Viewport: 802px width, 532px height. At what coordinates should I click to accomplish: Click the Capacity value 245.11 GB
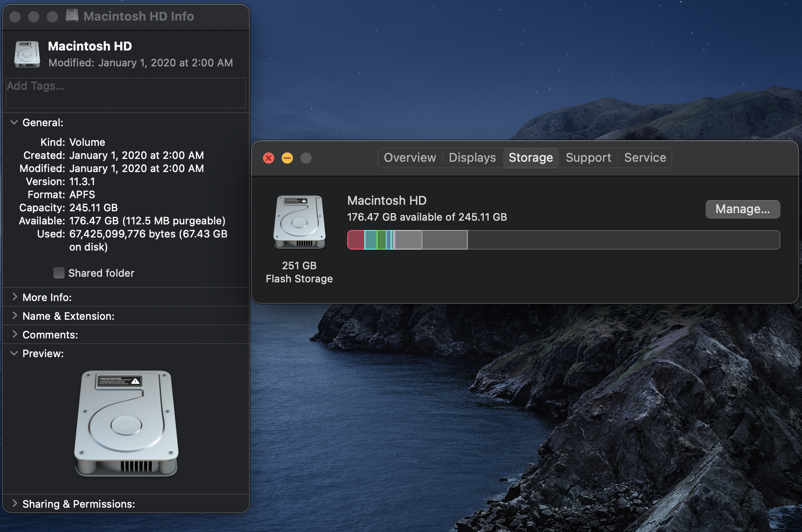tap(94, 208)
